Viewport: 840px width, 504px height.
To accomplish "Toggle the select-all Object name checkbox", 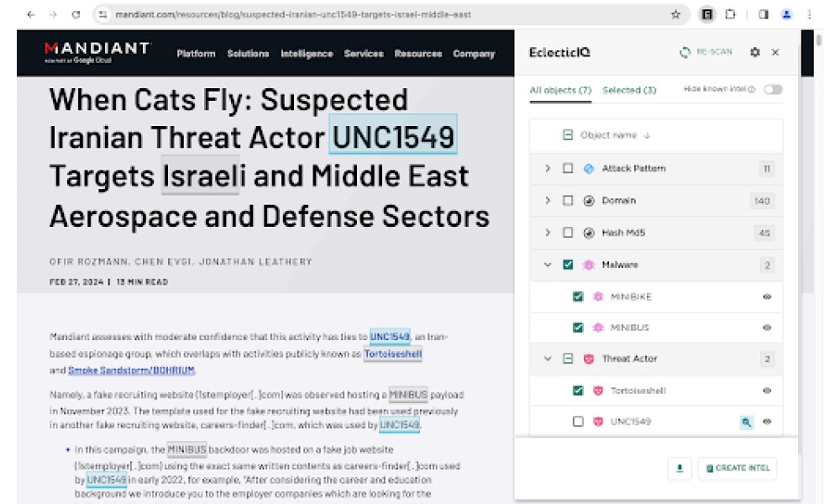I will click(x=568, y=135).
